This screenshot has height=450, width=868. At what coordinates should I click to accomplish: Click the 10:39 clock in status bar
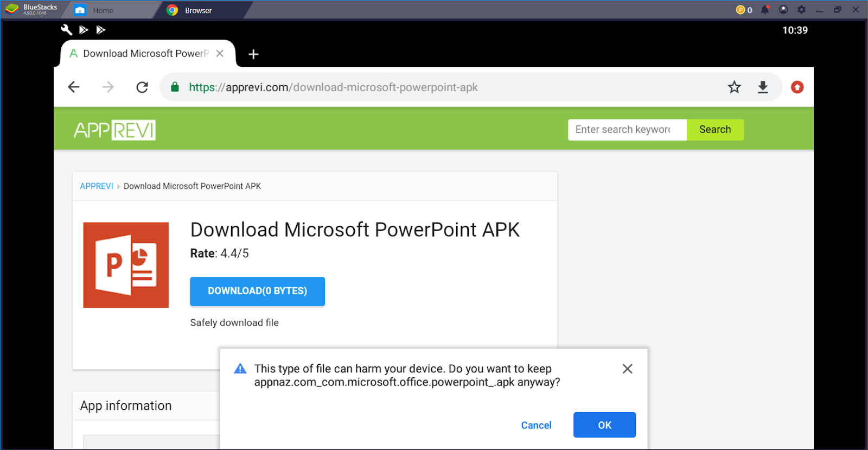(795, 30)
